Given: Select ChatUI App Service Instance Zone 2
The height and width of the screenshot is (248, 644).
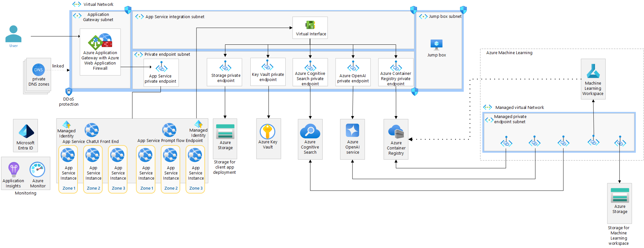Looking at the screenshot, I should (x=93, y=170).
